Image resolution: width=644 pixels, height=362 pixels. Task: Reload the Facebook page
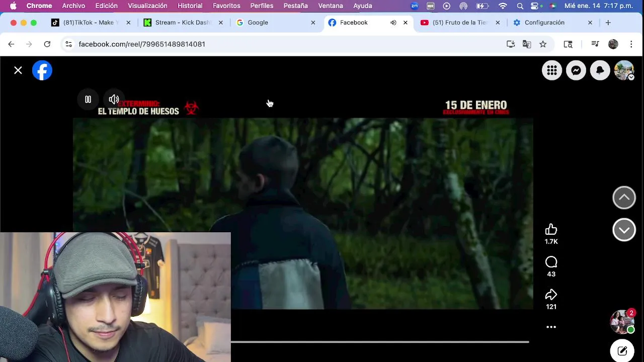coord(47,44)
